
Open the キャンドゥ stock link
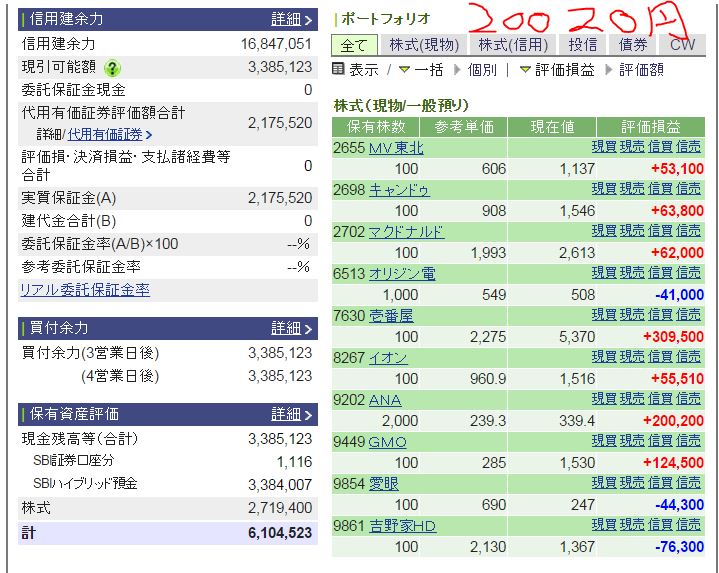399,190
